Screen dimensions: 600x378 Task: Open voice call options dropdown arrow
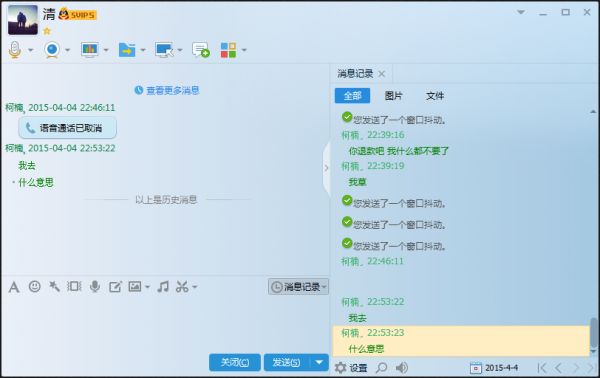(x=31, y=50)
